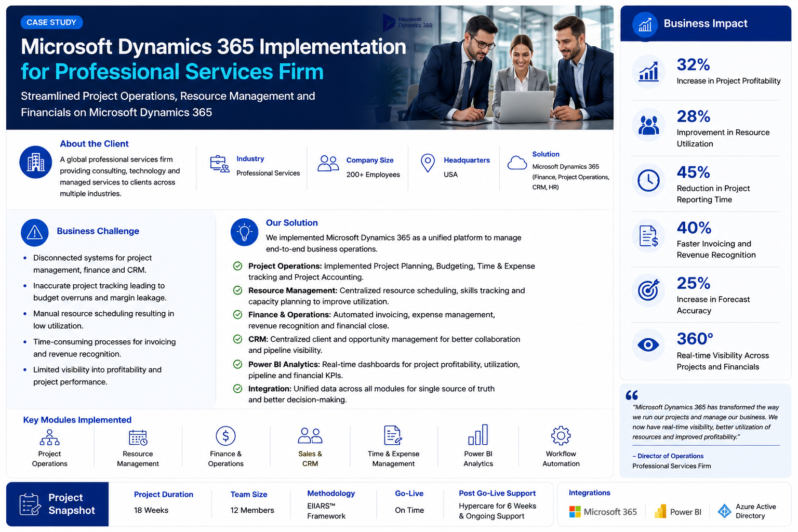Select "Professional Services" under Industry
The width and height of the screenshot is (798, 532).
[268, 173]
